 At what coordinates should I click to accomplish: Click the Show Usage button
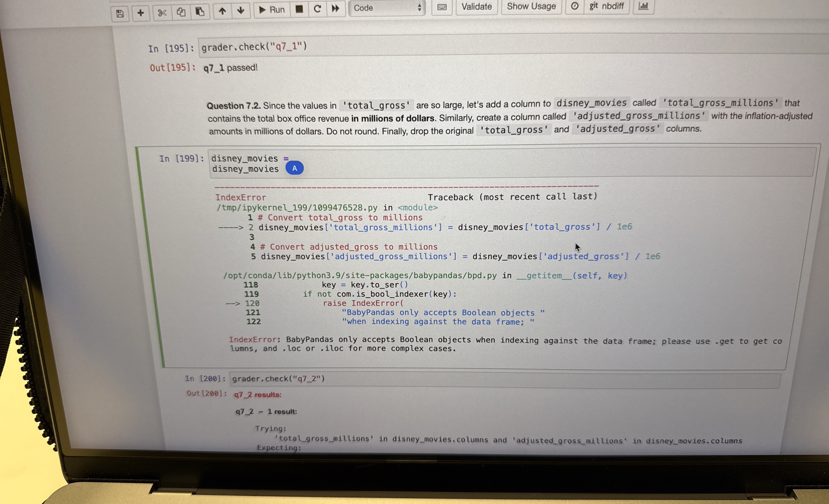point(531,6)
